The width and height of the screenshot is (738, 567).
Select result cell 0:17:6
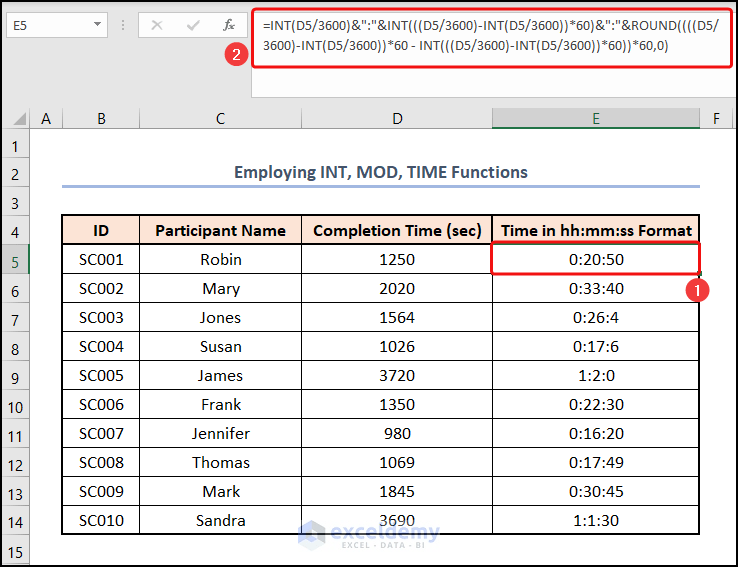pos(596,347)
